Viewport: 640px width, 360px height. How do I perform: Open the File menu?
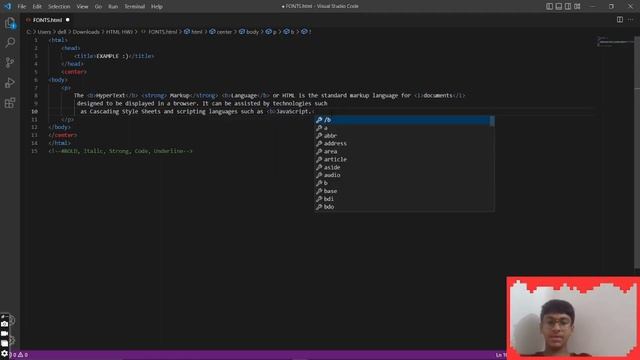(22, 7)
